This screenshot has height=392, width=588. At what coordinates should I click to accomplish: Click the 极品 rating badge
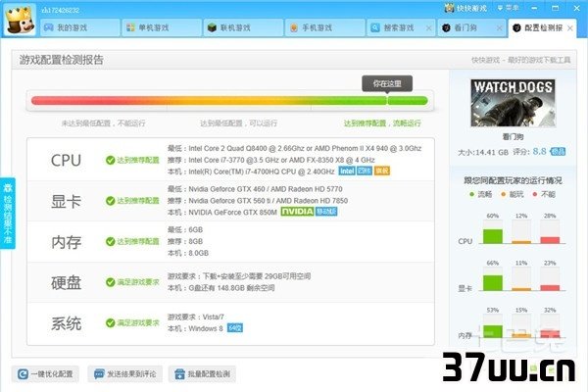558,152
